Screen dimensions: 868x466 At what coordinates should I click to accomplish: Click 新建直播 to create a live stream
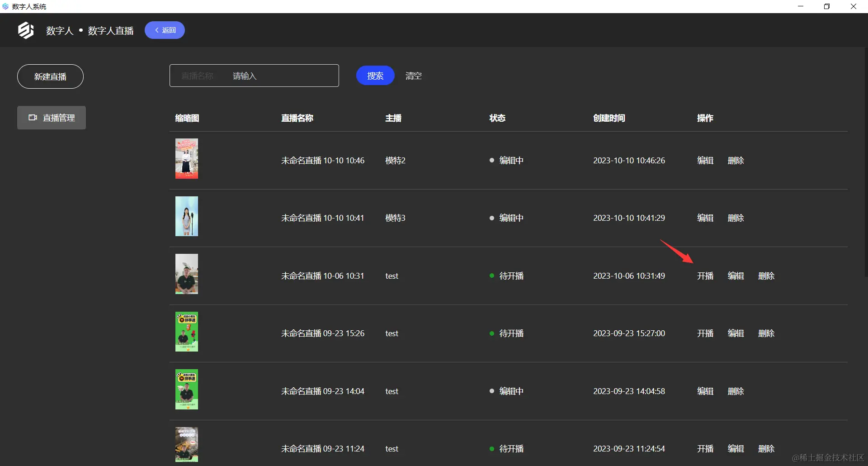pyautogui.click(x=50, y=76)
